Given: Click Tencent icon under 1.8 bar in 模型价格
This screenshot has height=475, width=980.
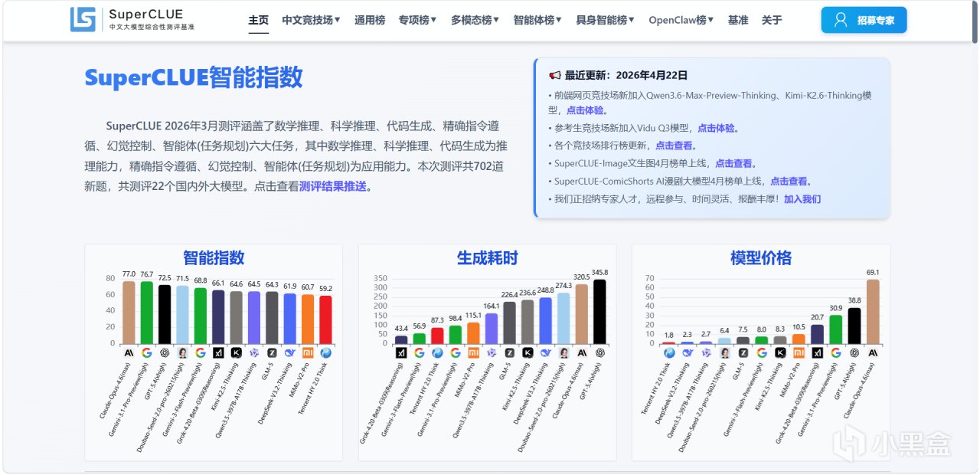Looking at the screenshot, I should 669,352.
